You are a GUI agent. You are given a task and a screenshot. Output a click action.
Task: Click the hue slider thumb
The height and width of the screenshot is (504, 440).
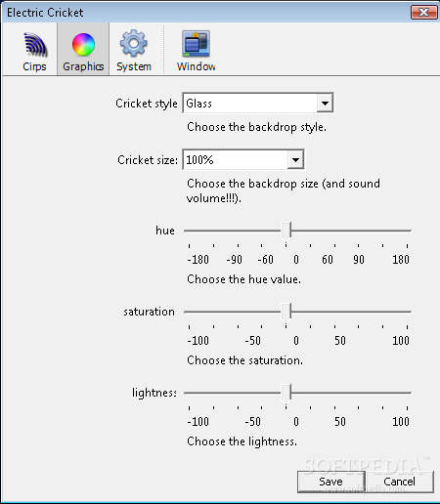[286, 231]
